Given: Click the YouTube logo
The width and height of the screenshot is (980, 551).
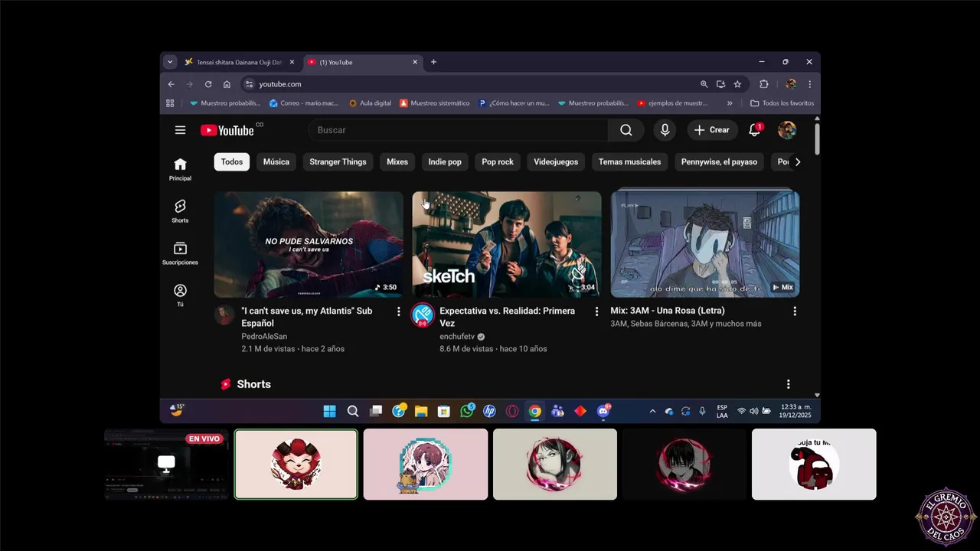Looking at the screenshot, I should (x=227, y=130).
